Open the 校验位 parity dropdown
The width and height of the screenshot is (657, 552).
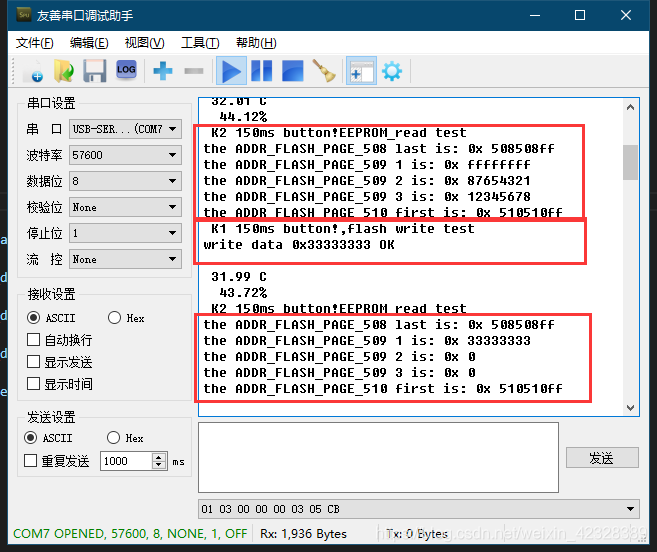click(x=125, y=207)
